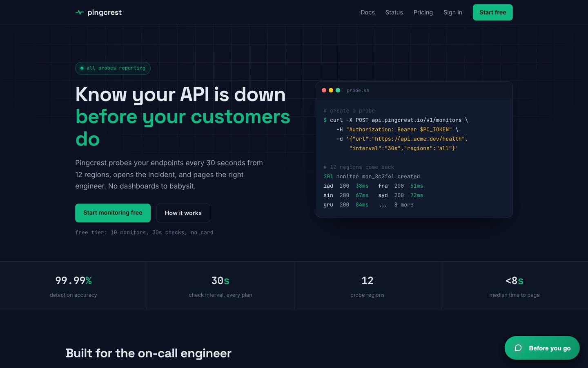Click the free tier note text
Image resolution: width=588 pixels, height=368 pixels.
144,233
